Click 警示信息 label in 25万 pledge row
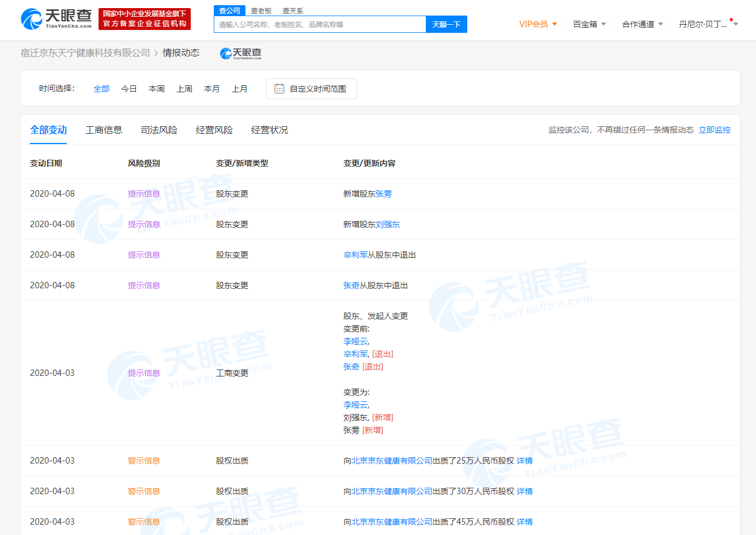The width and height of the screenshot is (756, 535). click(144, 461)
